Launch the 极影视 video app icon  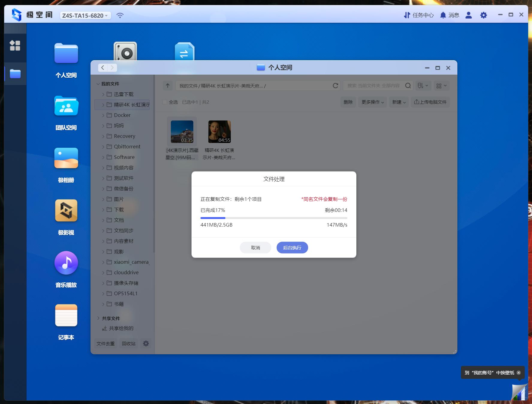coord(66,211)
